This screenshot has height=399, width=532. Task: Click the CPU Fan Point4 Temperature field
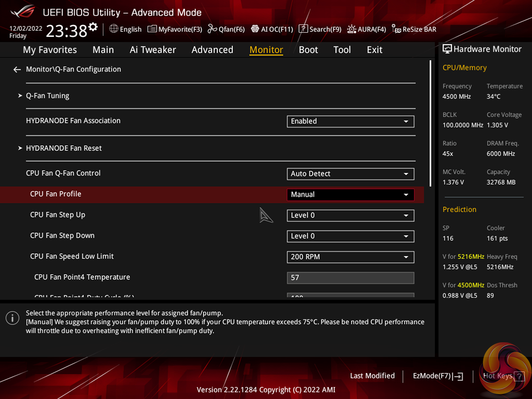pyautogui.click(x=350, y=278)
